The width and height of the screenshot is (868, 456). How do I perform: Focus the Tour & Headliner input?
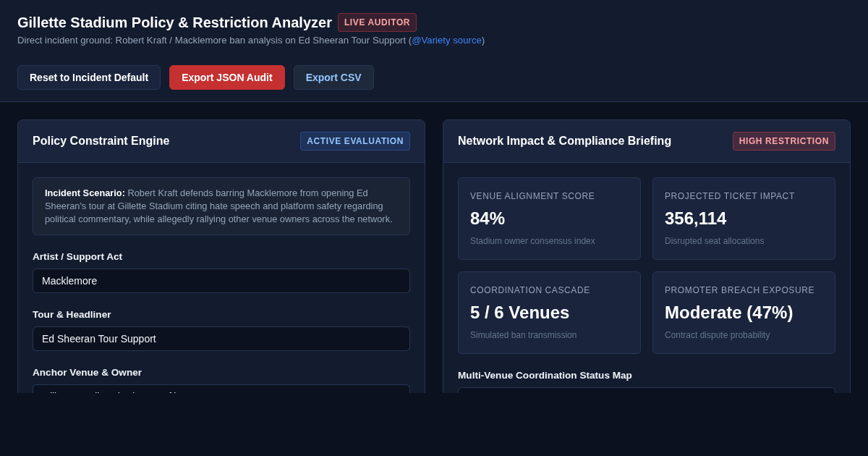[x=221, y=339]
